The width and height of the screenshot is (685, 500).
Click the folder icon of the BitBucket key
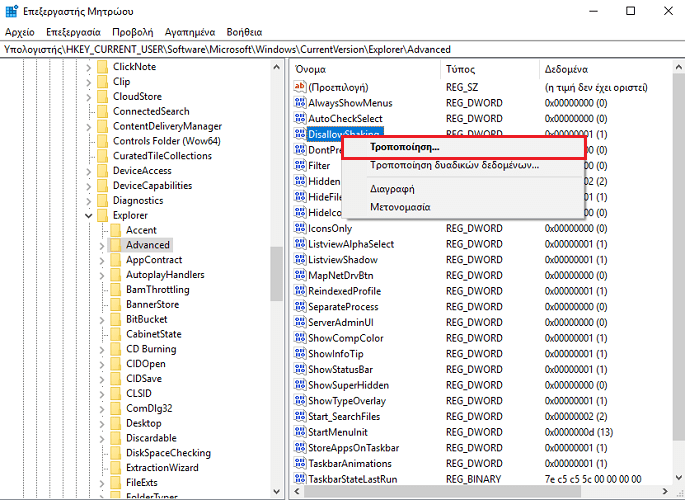point(115,319)
